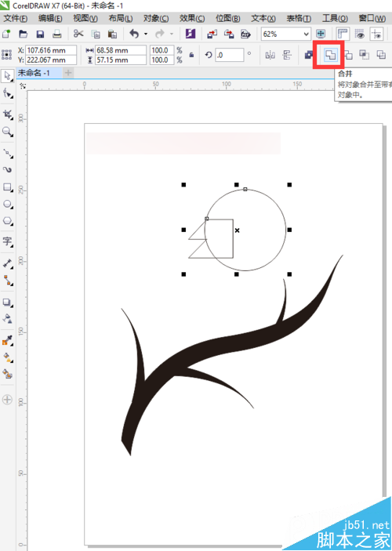Copy the selection
392x551 pixels.
[x=96, y=34]
